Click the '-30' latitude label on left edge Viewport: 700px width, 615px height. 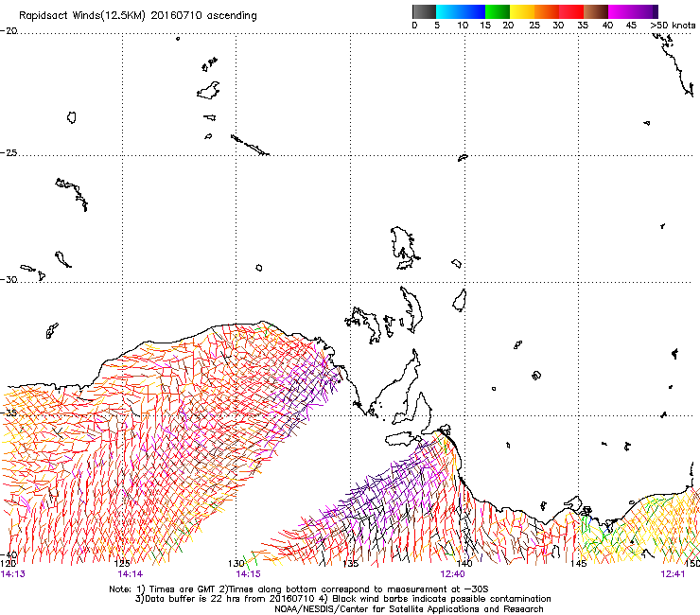[9, 279]
